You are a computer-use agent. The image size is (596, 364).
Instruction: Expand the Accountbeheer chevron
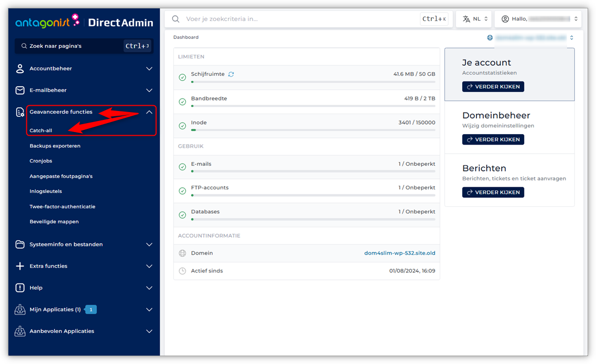point(149,69)
